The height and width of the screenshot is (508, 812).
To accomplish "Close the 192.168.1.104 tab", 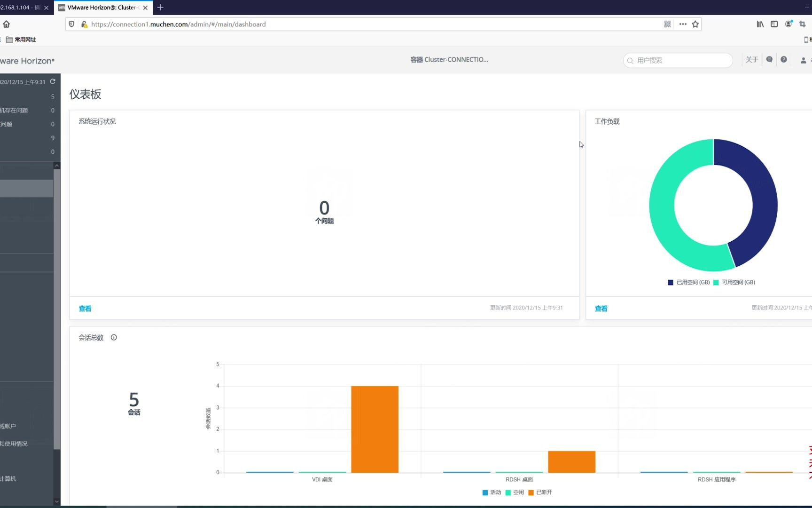I will click(x=46, y=8).
